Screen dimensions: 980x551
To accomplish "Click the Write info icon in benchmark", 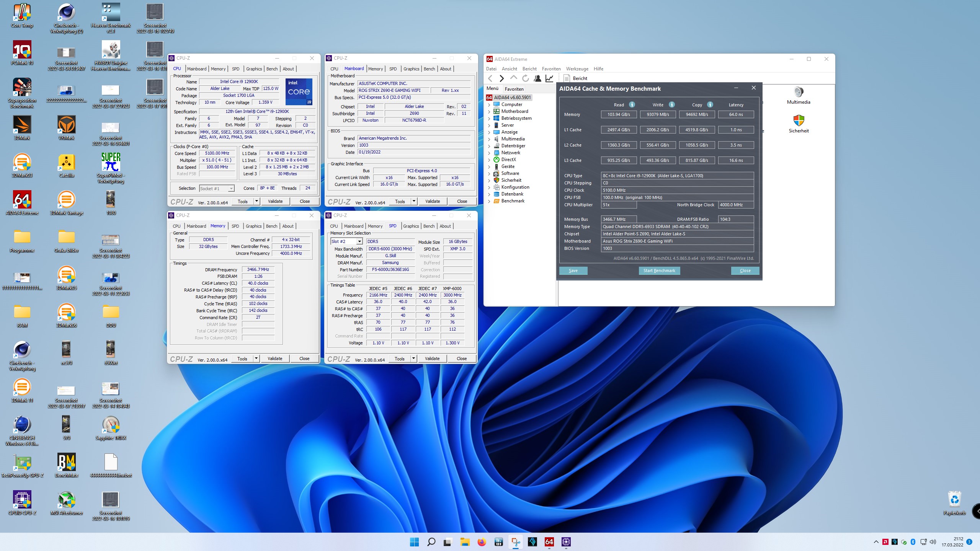I will [x=672, y=104].
